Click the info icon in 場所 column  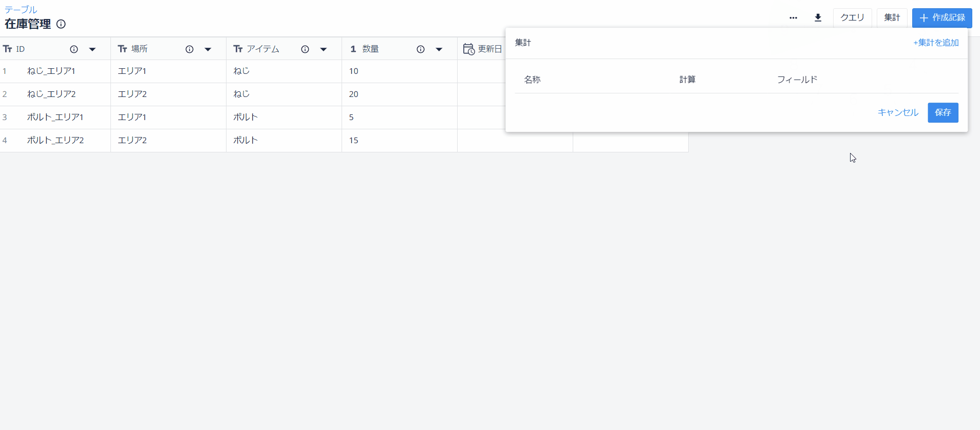point(190,49)
